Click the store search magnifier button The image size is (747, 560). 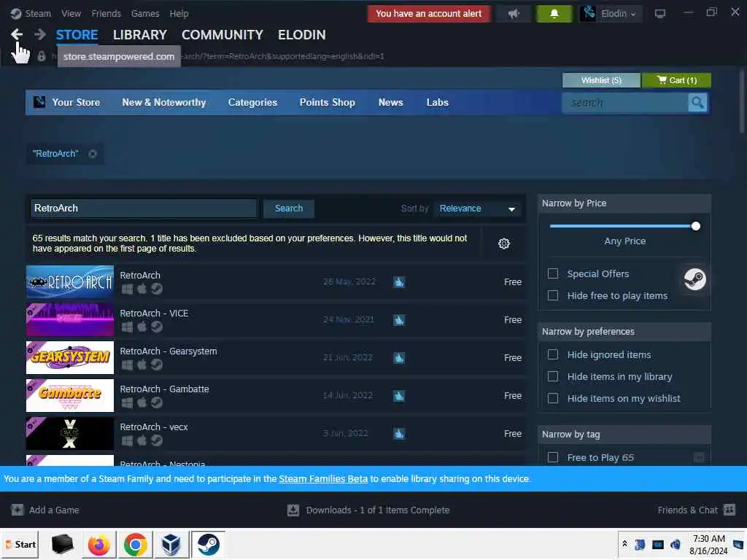[x=697, y=102]
